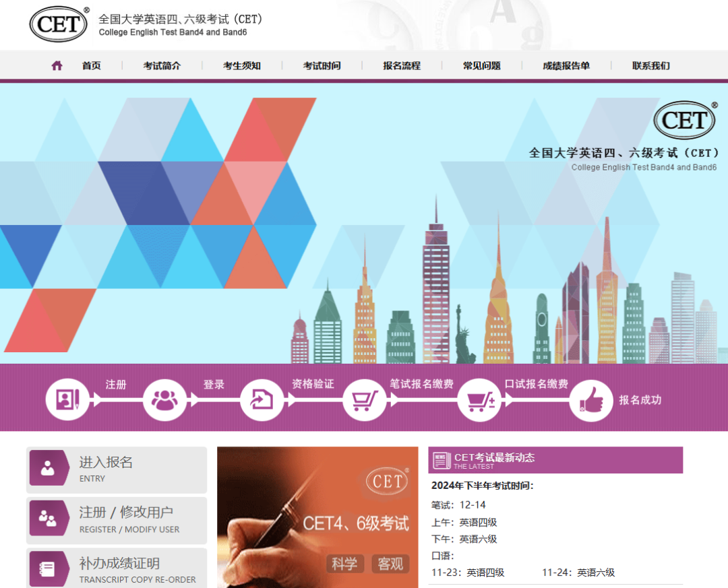Click the 补办成绩证明 document icon
The image size is (728, 588).
48,569
